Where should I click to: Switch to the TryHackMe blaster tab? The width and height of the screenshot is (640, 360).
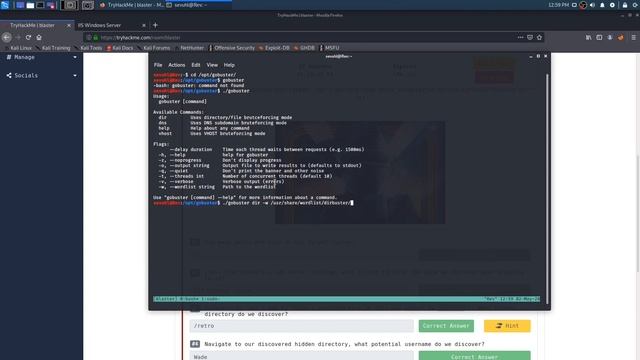pos(37,25)
